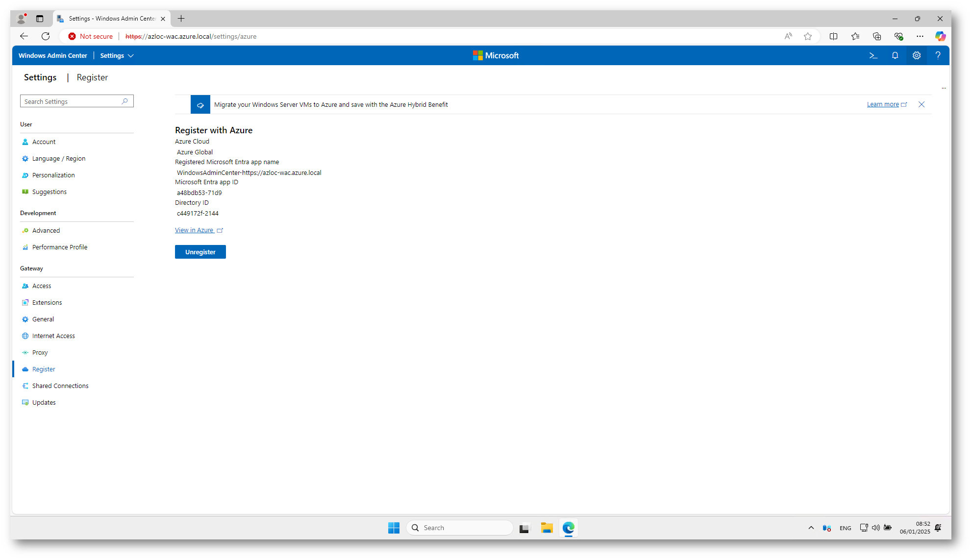
Task: Show hidden system tray icons chevron
Action: click(x=811, y=528)
